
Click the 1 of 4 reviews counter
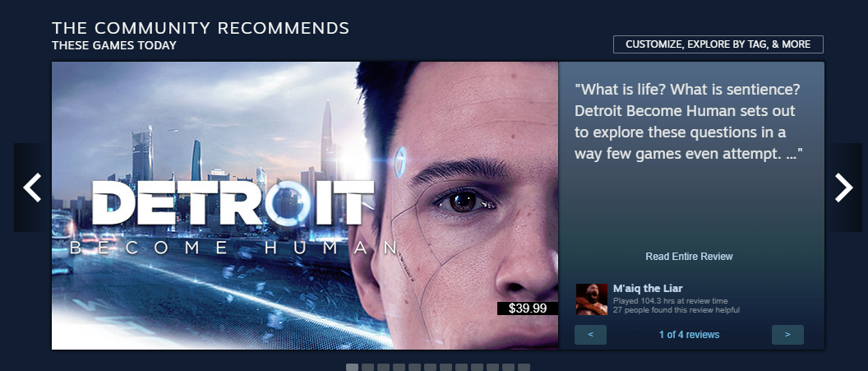pos(689,335)
